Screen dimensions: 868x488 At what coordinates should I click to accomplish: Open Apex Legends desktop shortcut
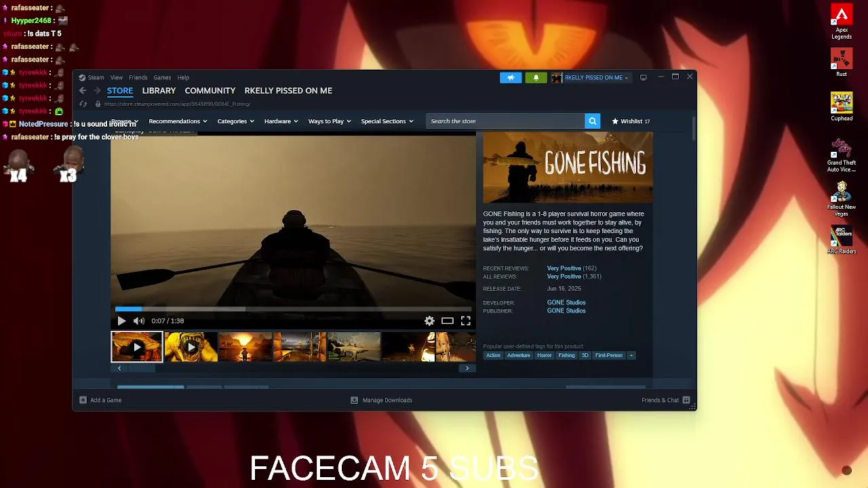842,22
